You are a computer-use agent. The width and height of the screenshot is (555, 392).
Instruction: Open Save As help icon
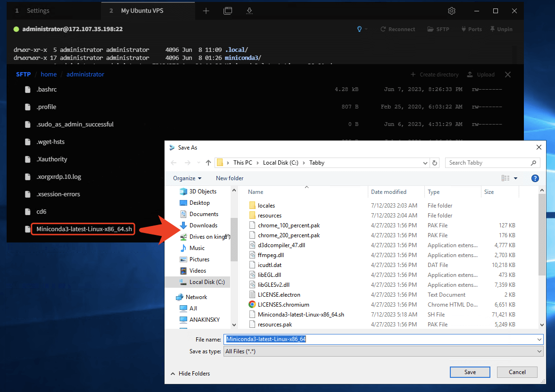point(535,178)
